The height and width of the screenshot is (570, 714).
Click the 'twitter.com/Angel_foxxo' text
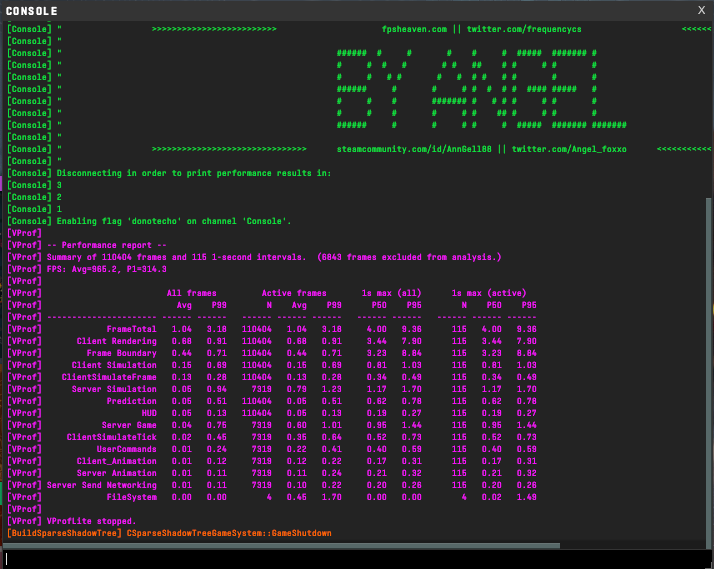tap(569, 149)
